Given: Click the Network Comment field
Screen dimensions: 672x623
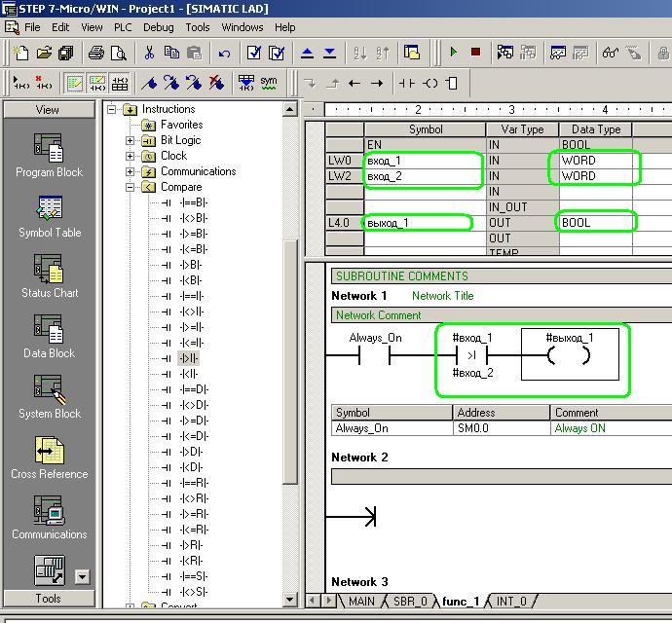Looking at the screenshot, I should 502,315.
